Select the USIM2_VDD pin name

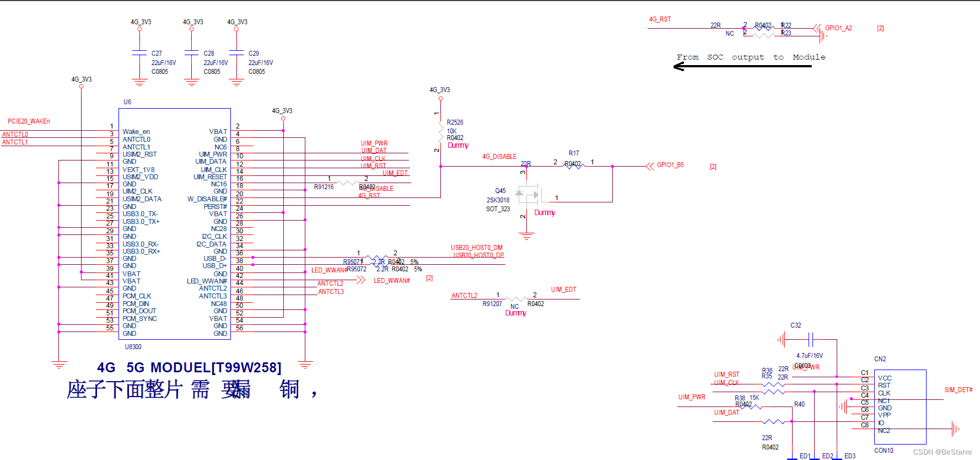[140, 177]
